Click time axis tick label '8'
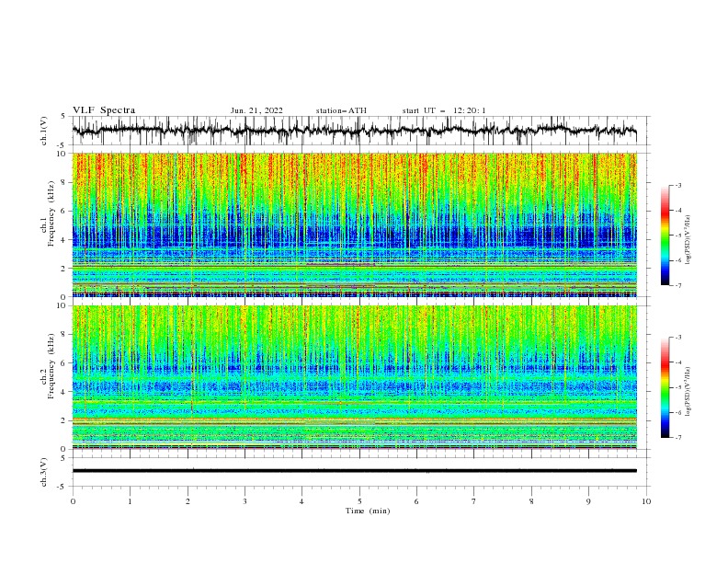The height and width of the screenshot is (563, 728). coord(531,501)
